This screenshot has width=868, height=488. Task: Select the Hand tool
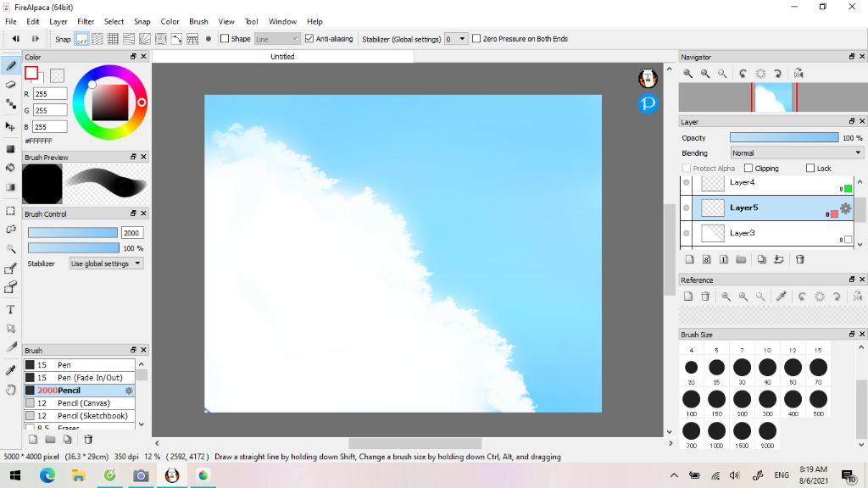click(10, 390)
